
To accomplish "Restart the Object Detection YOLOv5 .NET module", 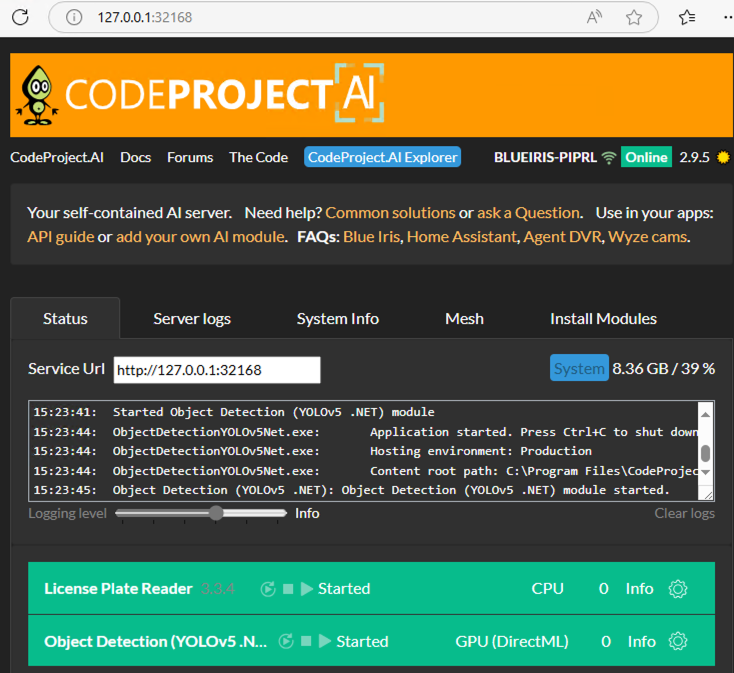I will 286,641.
